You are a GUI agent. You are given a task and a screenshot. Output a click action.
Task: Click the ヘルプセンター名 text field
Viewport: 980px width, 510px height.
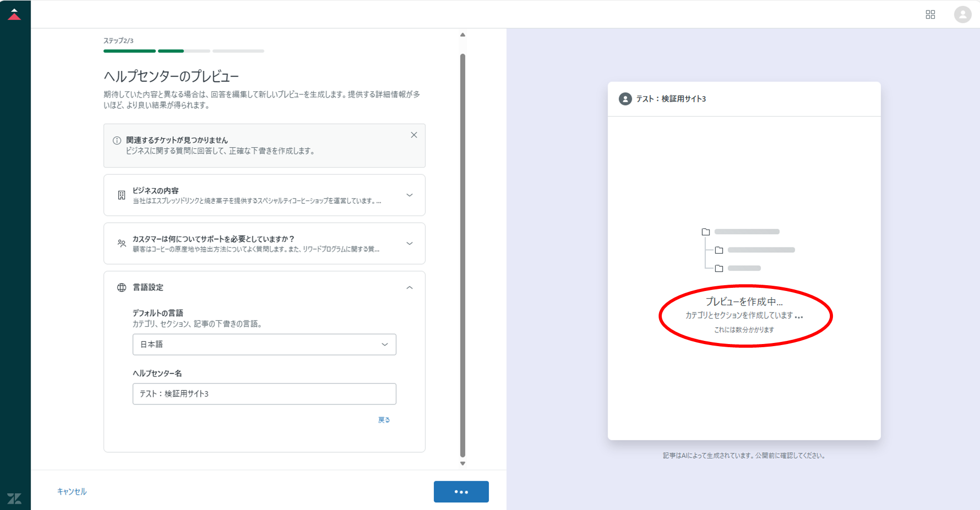pos(264,394)
